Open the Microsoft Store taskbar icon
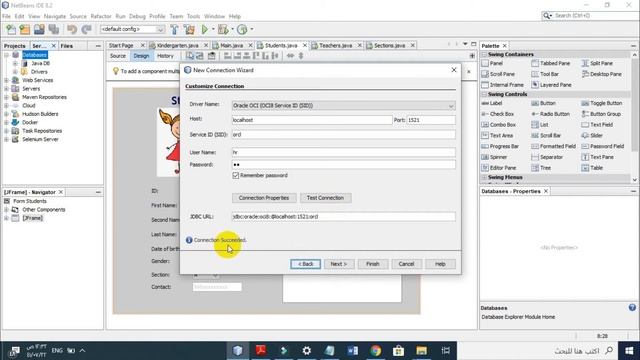Image resolution: width=640 pixels, height=360 pixels. tap(398, 351)
